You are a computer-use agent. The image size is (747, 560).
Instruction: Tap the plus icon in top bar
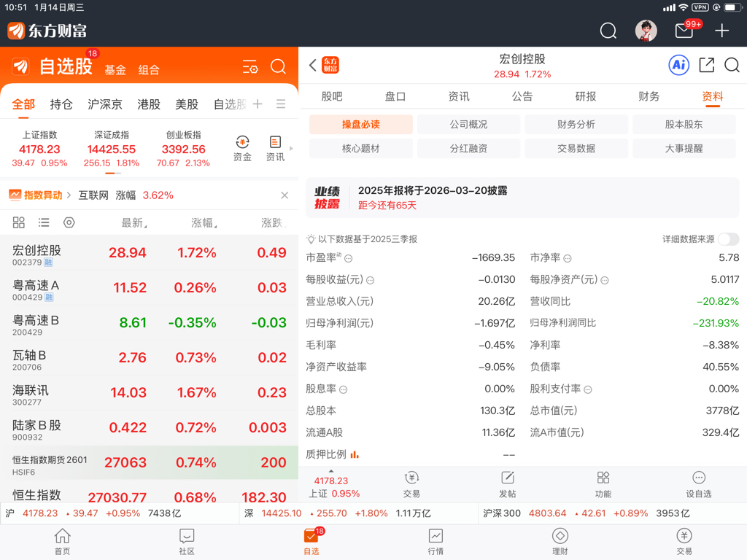pos(721,31)
